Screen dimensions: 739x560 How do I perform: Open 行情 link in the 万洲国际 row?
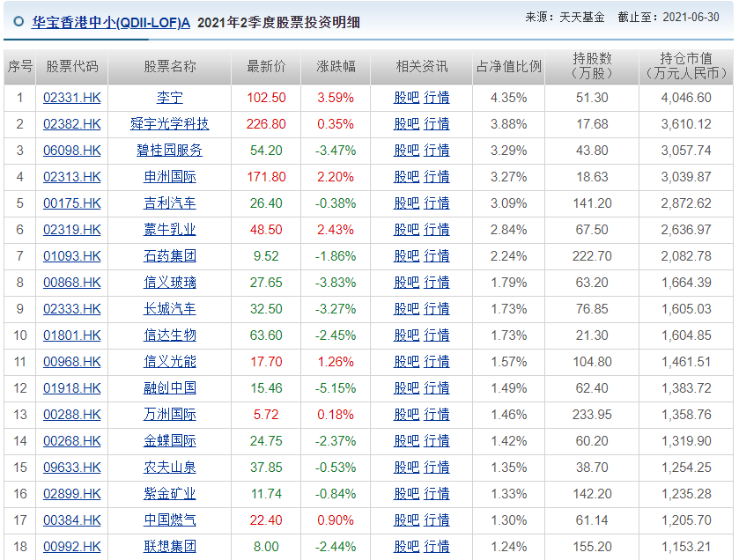pos(436,414)
